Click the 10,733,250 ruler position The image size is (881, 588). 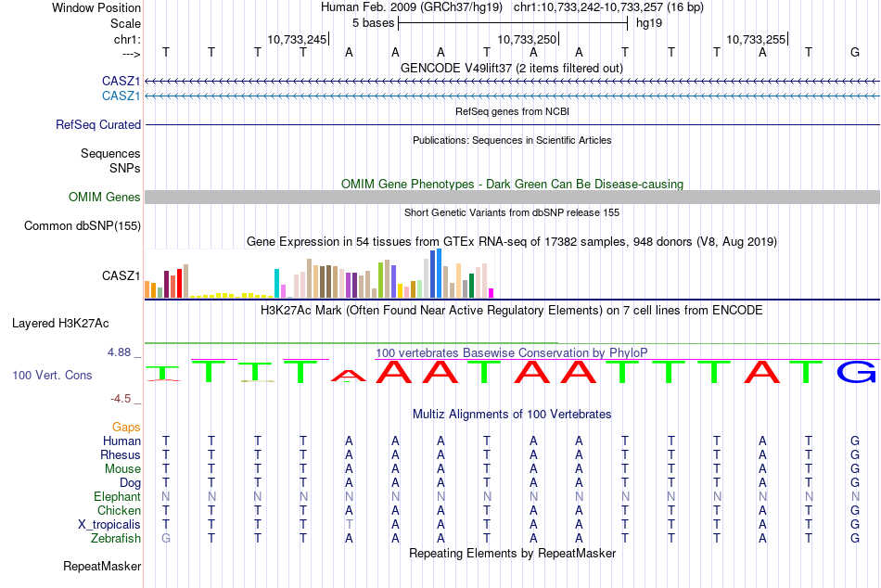(527, 39)
